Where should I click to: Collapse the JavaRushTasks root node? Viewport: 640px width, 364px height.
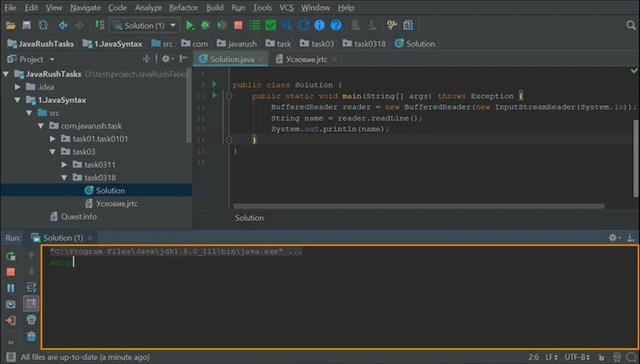(x=6, y=74)
